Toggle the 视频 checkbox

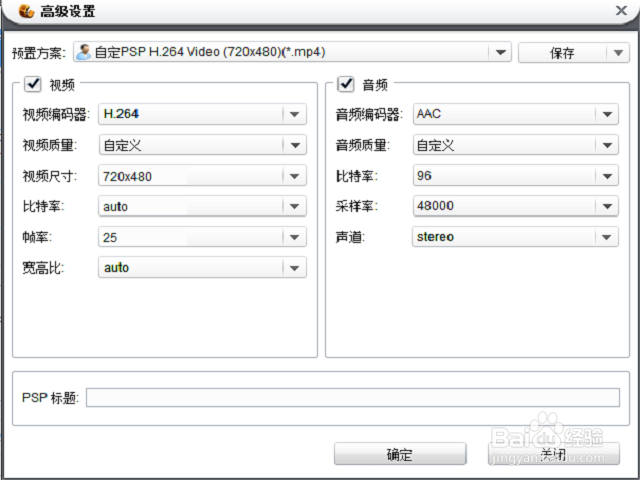click(33, 84)
